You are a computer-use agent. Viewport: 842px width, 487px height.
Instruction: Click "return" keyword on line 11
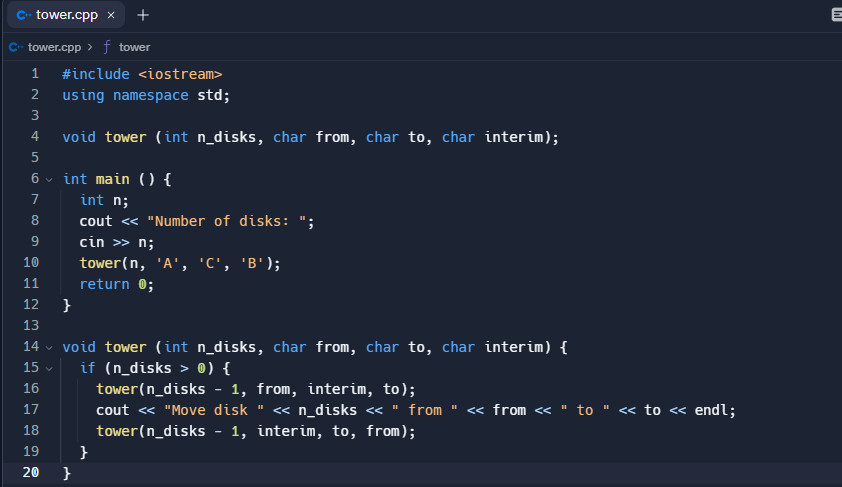coord(104,284)
